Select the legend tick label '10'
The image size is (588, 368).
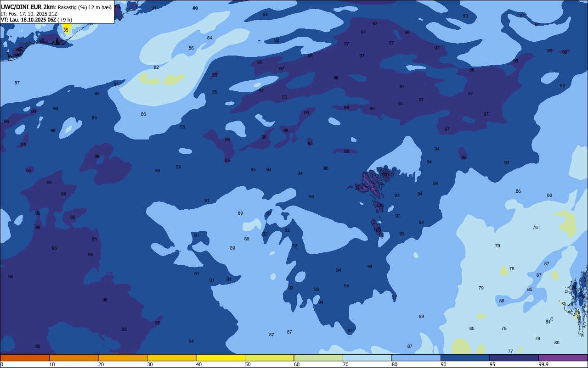[x=52, y=364]
